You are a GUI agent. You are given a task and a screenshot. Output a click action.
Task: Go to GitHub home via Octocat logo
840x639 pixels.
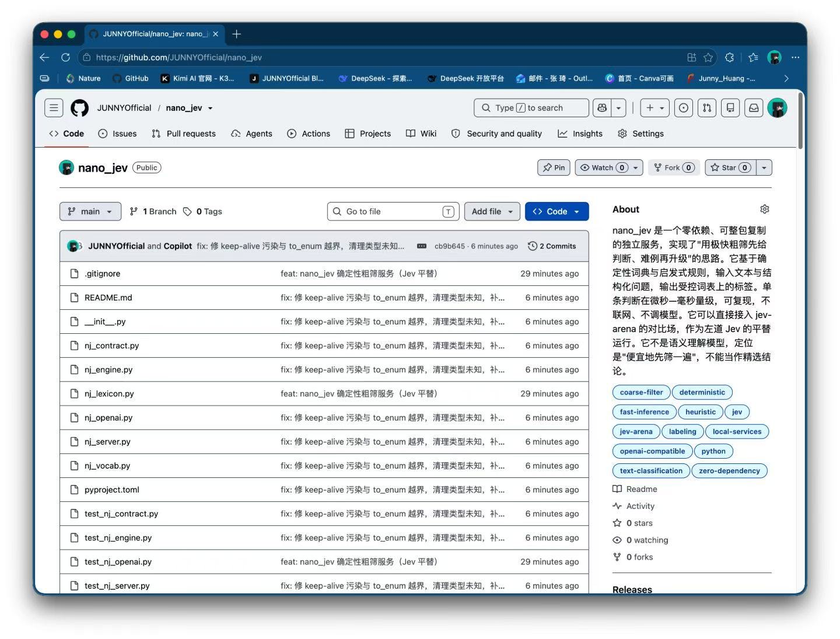80,108
